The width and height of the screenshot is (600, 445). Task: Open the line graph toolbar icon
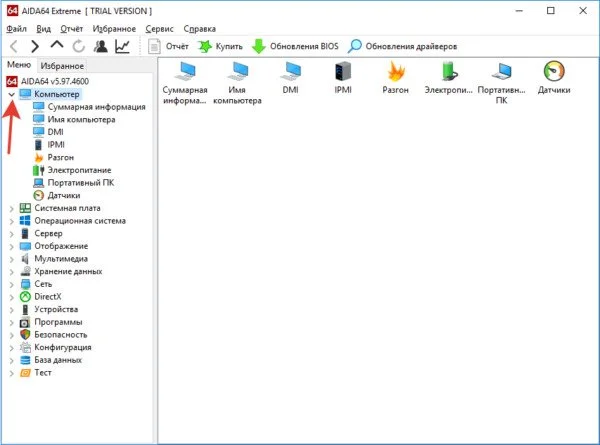(x=122, y=47)
